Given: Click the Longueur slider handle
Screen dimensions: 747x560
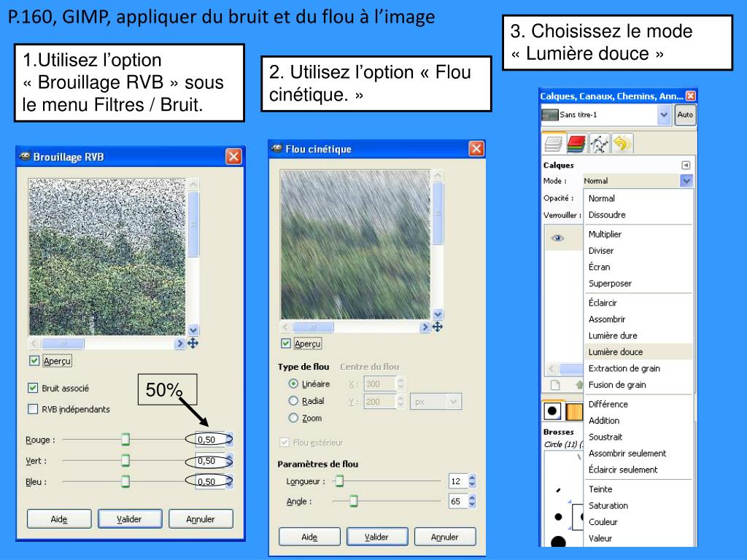Looking at the screenshot, I should [x=339, y=481].
